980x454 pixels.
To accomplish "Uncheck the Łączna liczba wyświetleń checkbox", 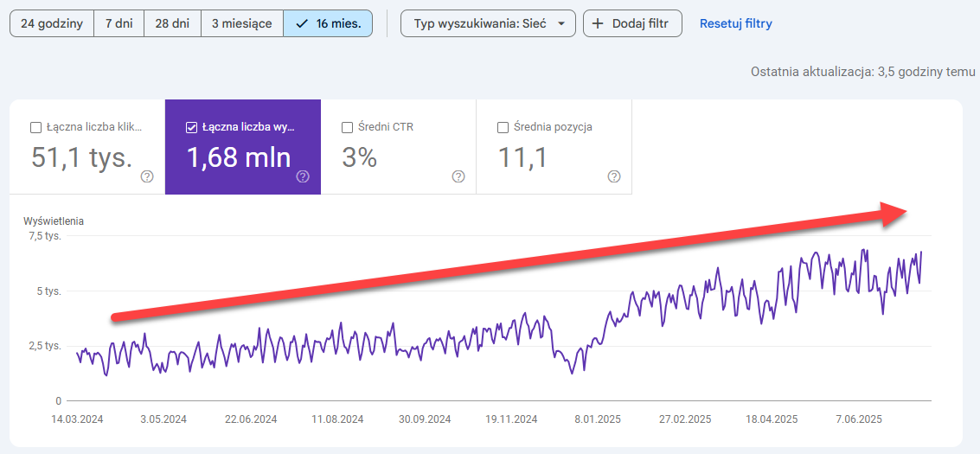I will coord(191,128).
